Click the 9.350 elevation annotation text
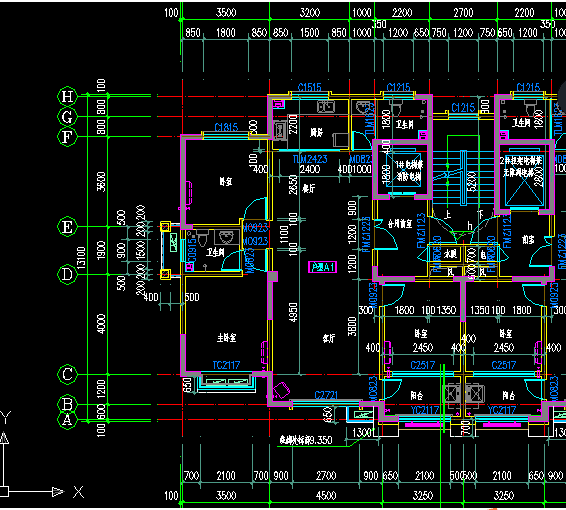Viewport: 566px width, 510px height. pyautogui.click(x=306, y=440)
